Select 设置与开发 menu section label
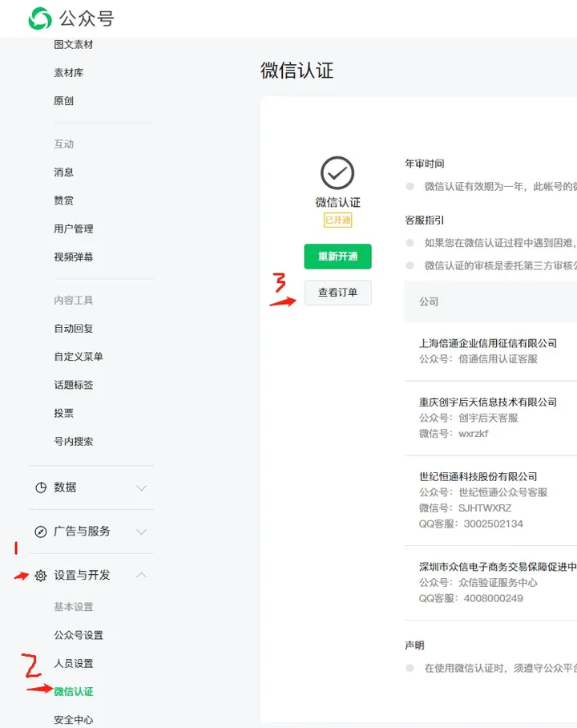Viewport: 577px width, 728px height. [83, 575]
